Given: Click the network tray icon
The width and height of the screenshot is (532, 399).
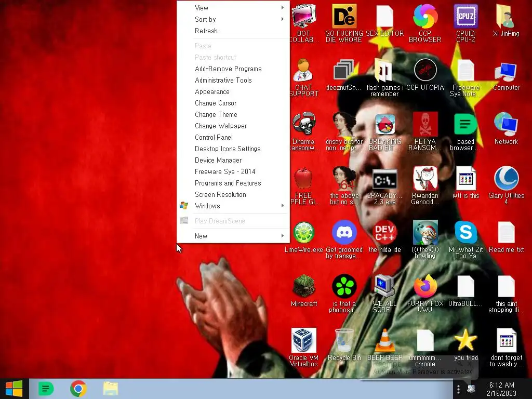Looking at the screenshot, I should click(471, 389).
